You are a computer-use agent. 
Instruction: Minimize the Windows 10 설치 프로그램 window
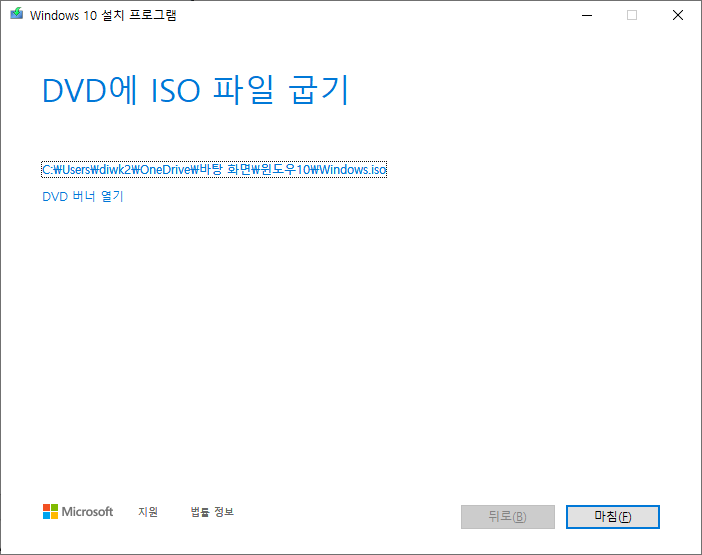pyautogui.click(x=587, y=15)
